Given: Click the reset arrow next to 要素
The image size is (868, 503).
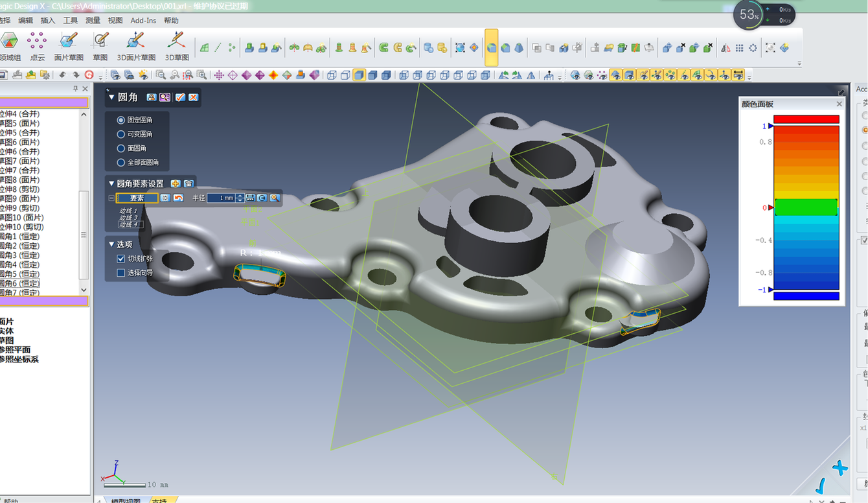Looking at the screenshot, I should click(x=178, y=198).
